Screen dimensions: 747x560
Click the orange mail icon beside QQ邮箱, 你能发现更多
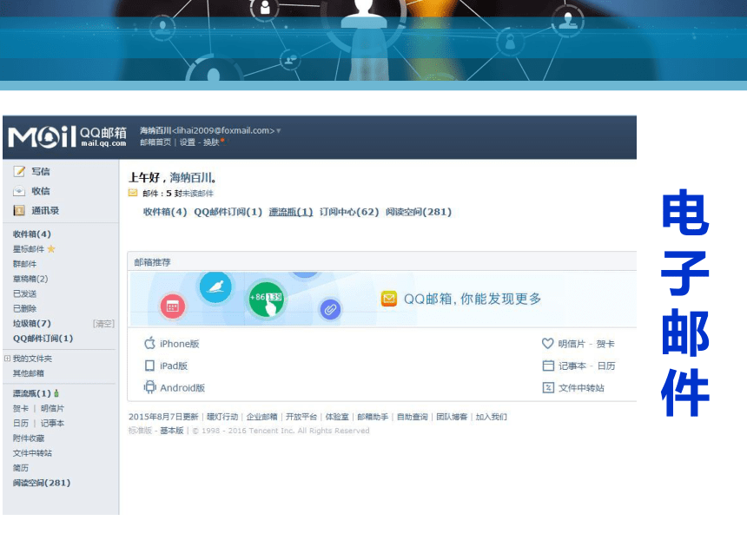pyautogui.click(x=389, y=299)
